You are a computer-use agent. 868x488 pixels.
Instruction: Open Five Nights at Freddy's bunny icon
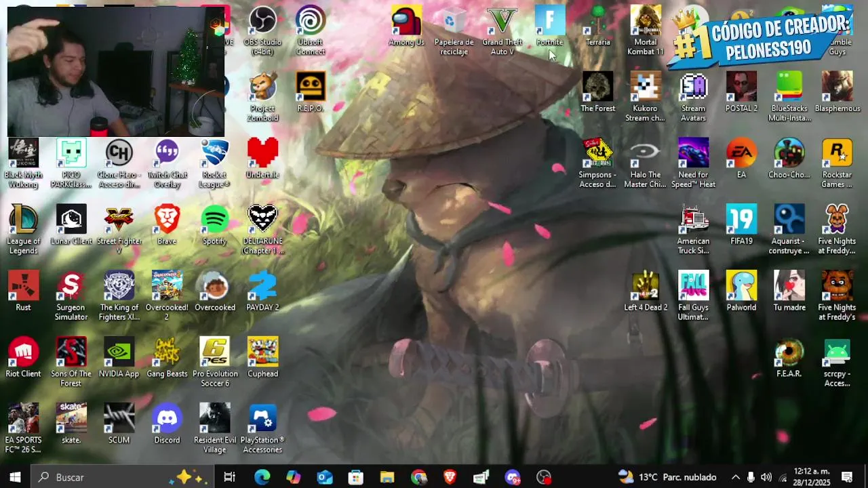(x=837, y=230)
